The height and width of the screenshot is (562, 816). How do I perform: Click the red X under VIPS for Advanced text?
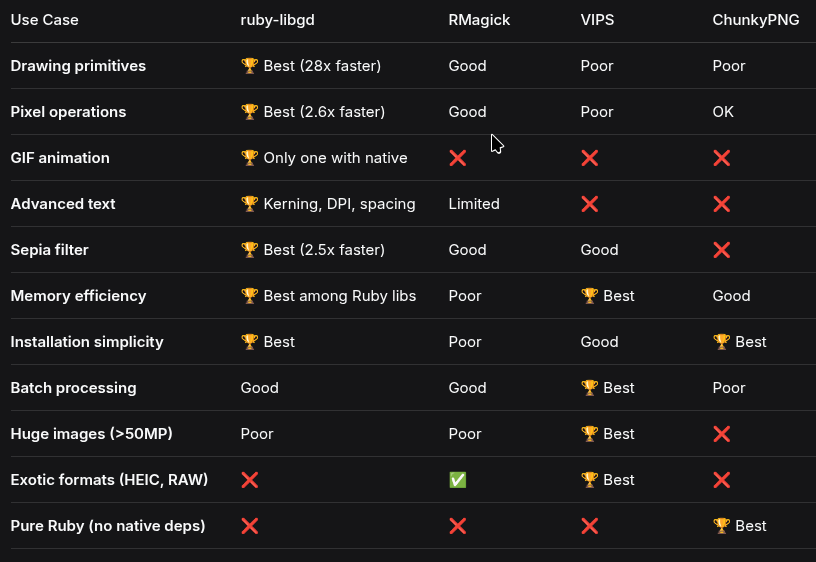coord(589,204)
